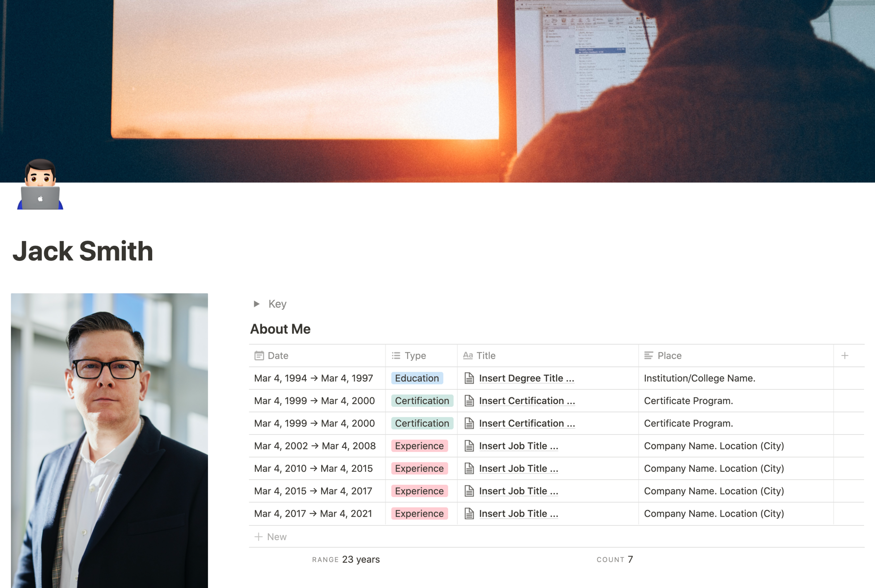Click date cell Mar 4, 2010 → Mar 4, 2015
The height and width of the screenshot is (588, 875).
pyautogui.click(x=313, y=468)
